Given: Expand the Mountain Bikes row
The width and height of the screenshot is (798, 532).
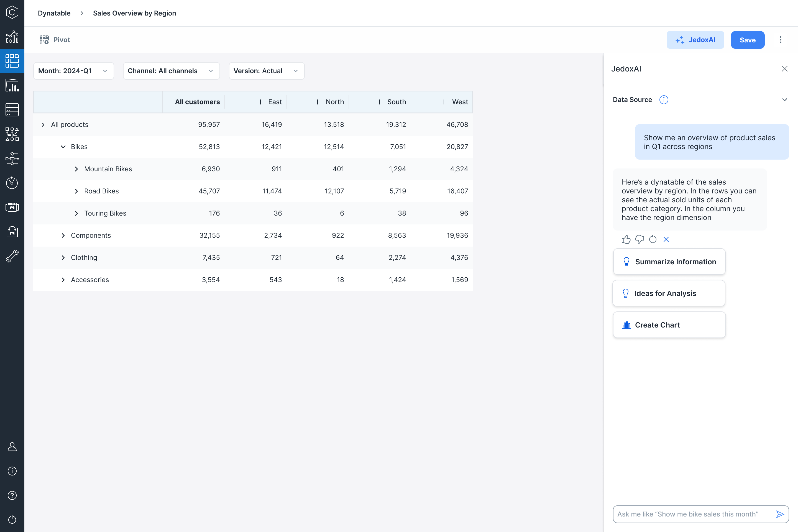Looking at the screenshot, I should coord(76,169).
